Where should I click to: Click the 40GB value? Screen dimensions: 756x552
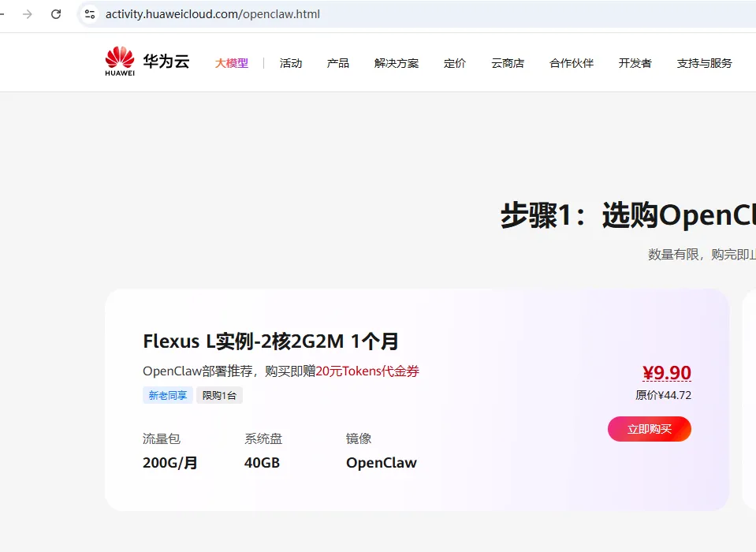click(262, 463)
